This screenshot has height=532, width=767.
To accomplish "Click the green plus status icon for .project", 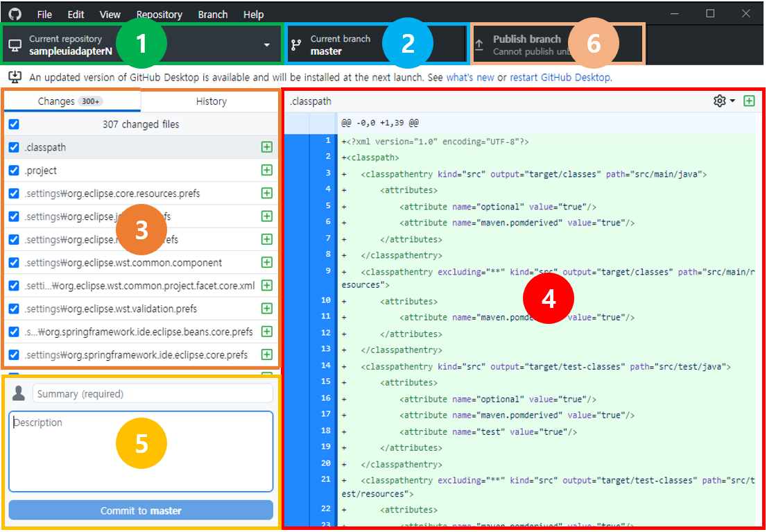I will click(266, 171).
